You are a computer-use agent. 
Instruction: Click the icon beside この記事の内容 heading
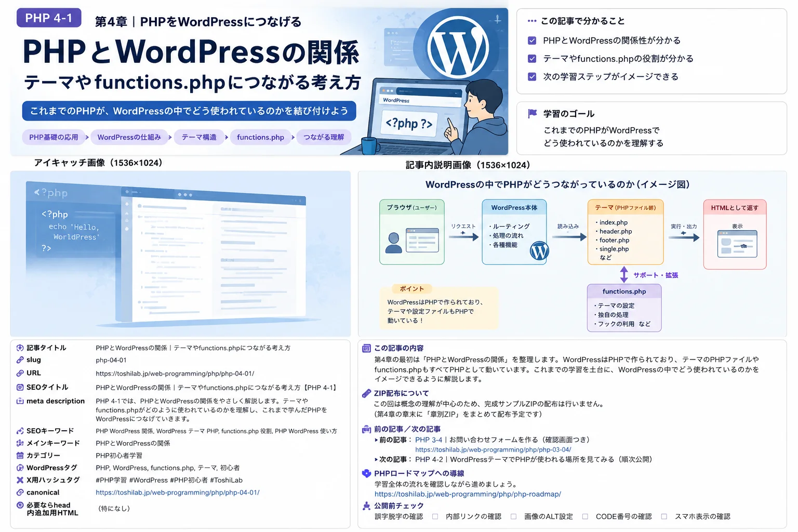(x=366, y=348)
